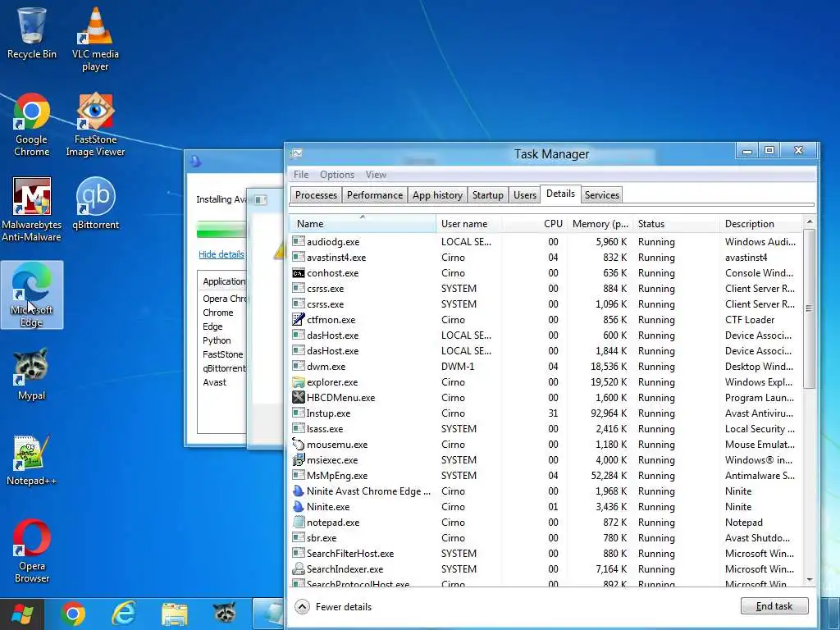Click FastStone in Ninite application list
The width and height of the screenshot is (840, 630).
(x=223, y=354)
